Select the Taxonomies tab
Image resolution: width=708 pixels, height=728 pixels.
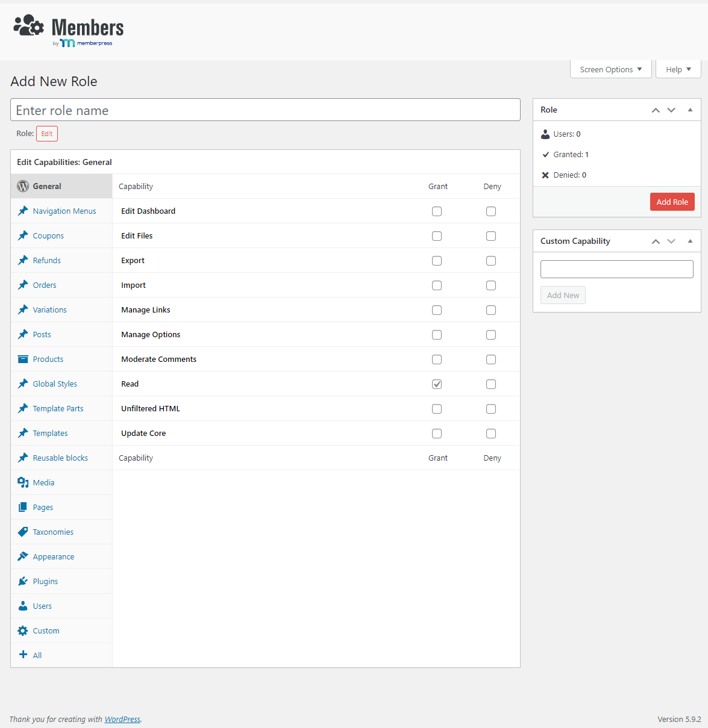point(61,532)
